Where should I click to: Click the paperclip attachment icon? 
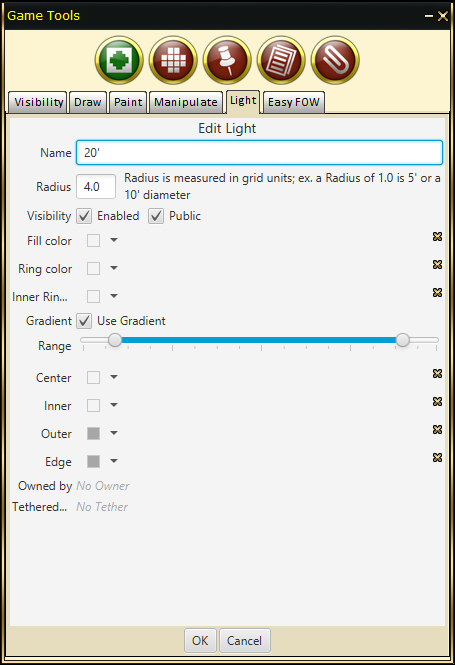pos(335,60)
